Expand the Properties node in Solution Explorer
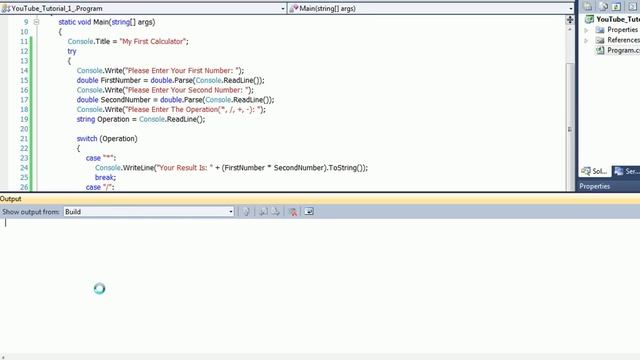The width and height of the screenshot is (640, 360). click(587, 30)
